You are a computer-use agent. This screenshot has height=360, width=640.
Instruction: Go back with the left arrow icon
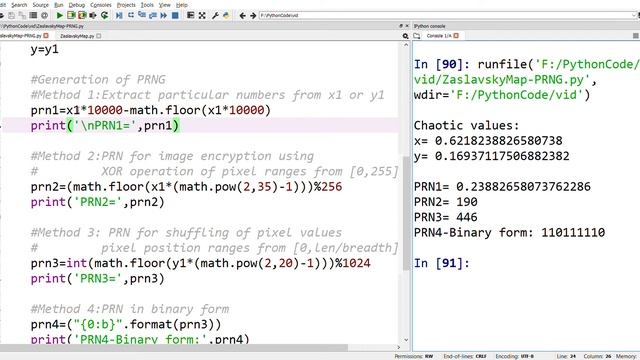click(242, 16)
